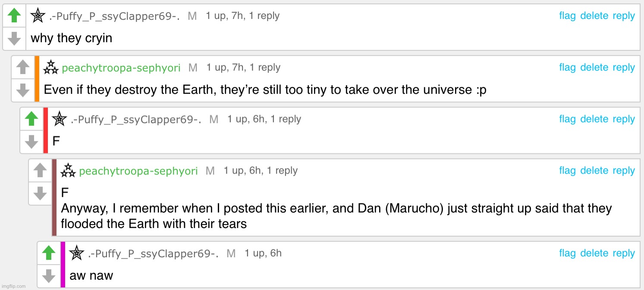Click Puffy_P_ssyClapper69's star avatar icon

point(38,16)
